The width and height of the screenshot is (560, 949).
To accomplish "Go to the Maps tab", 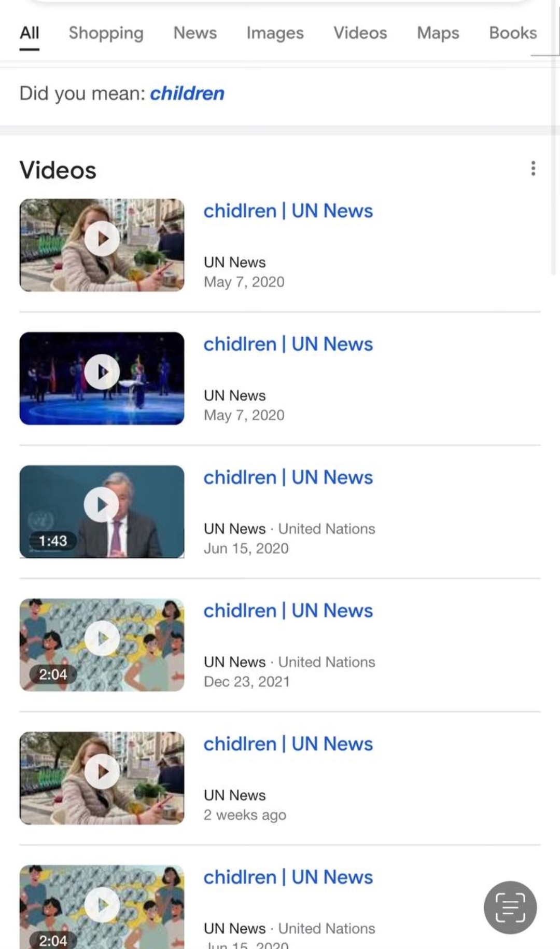I will (438, 33).
